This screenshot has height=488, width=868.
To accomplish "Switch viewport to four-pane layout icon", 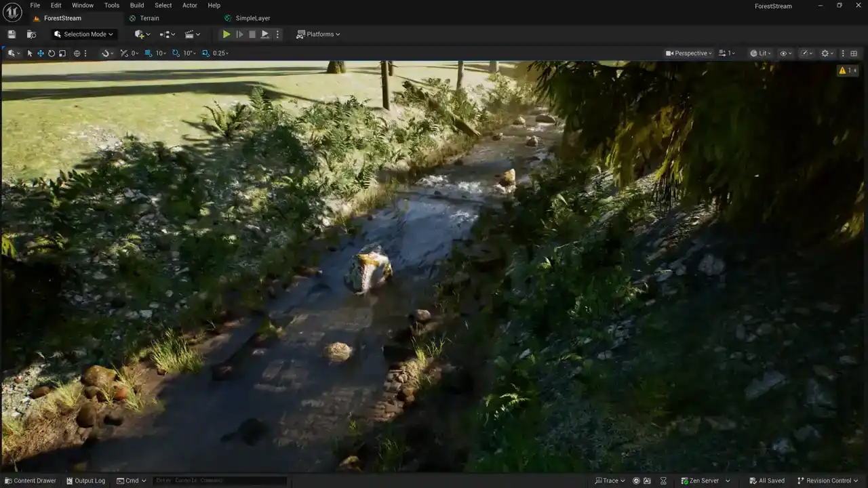I will point(854,53).
